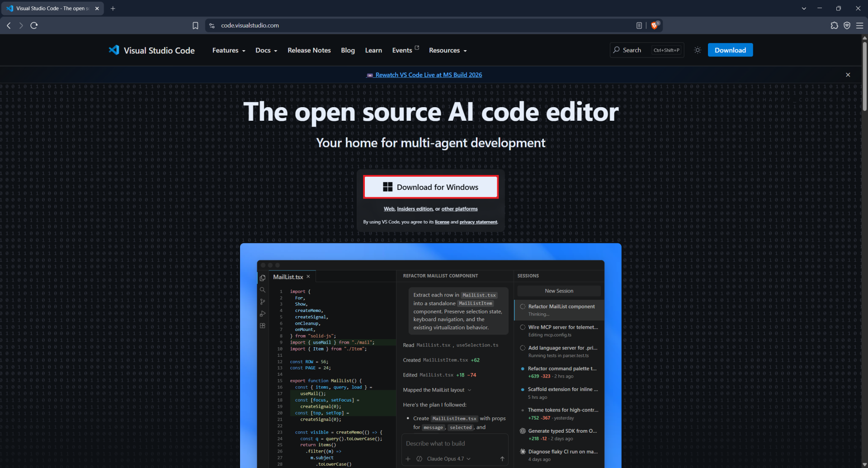Expand the Resources dropdown menu

click(448, 50)
